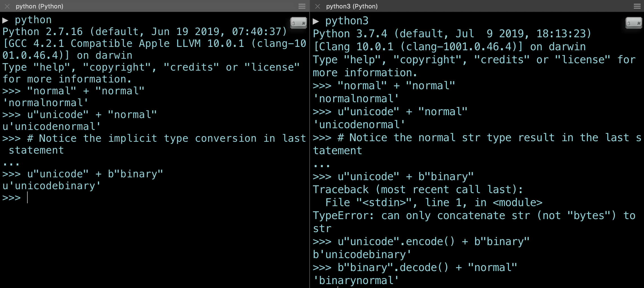Open the python pane hamburger menu
This screenshot has width=644, height=288.
click(x=302, y=6)
